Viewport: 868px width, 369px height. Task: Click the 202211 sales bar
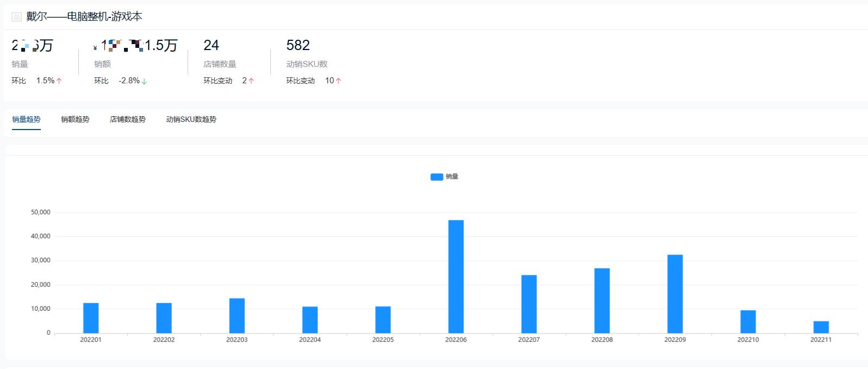[x=821, y=327]
